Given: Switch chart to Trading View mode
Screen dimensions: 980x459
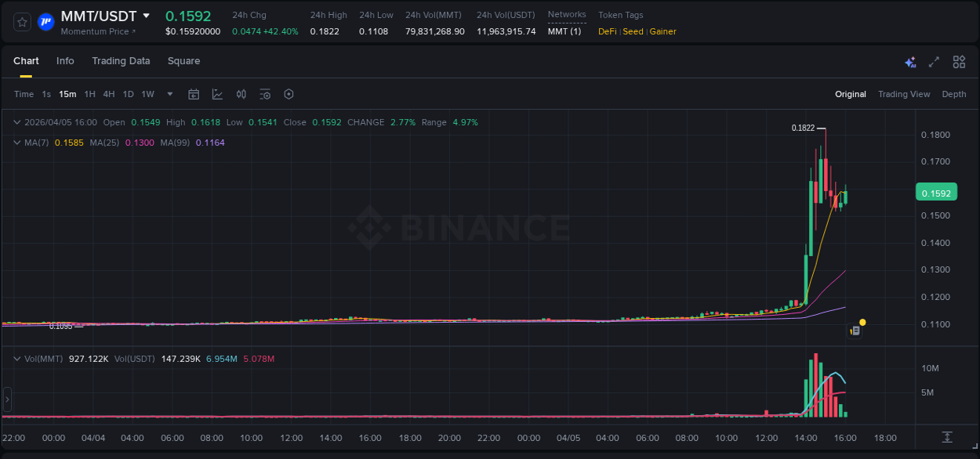Looking at the screenshot, I should (x=903, y=94).
